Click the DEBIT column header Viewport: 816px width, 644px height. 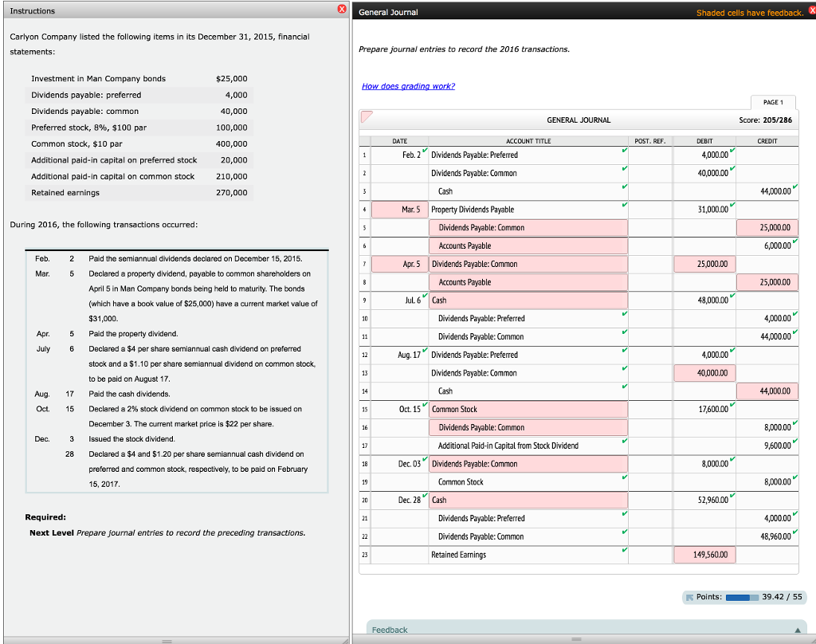tap(704, 141)
